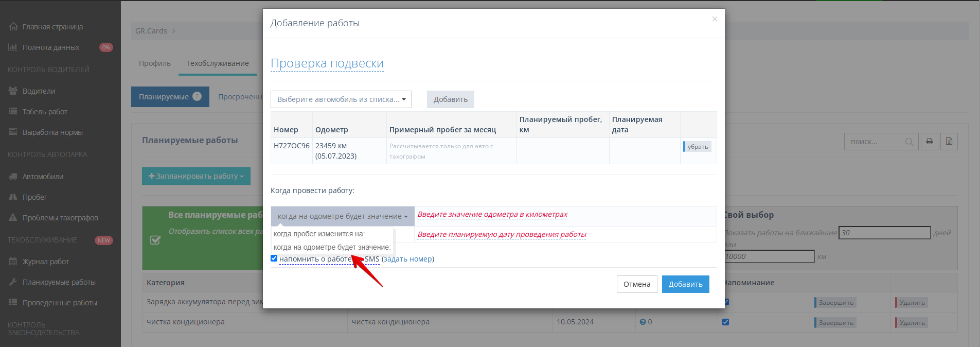The height and width of the screenshot is (347, 980).
Task: Select когда пробег изменится на option
Action: point(319,234)
